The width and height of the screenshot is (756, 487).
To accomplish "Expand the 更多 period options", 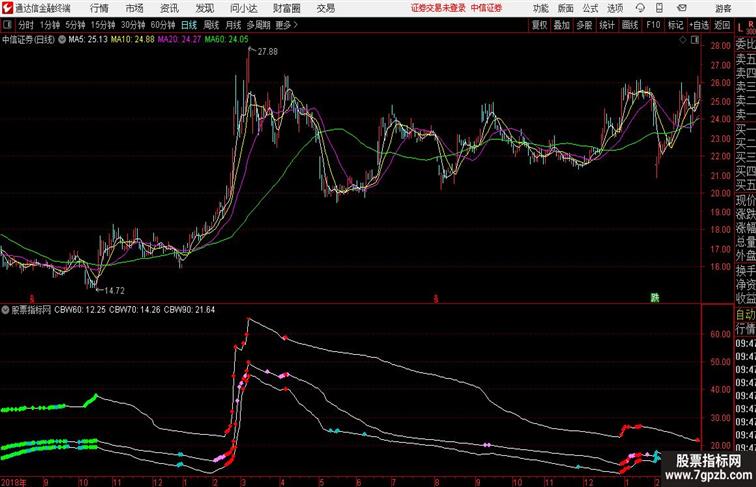I will tap(286, 25).
